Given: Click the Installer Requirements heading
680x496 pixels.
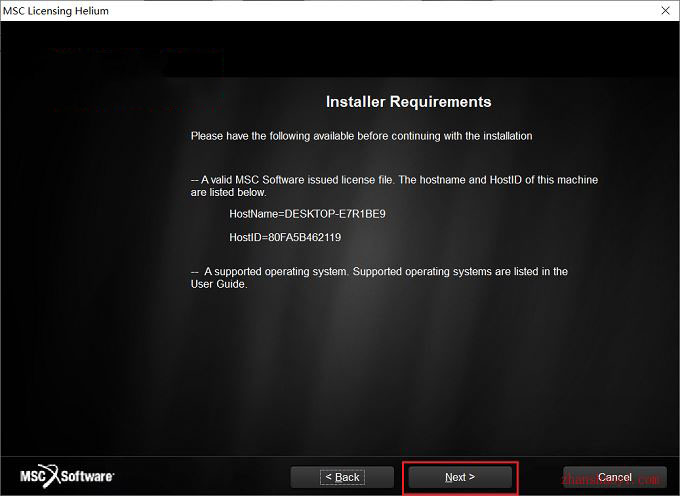Looking at the screenshot, I should click(409, 101).
